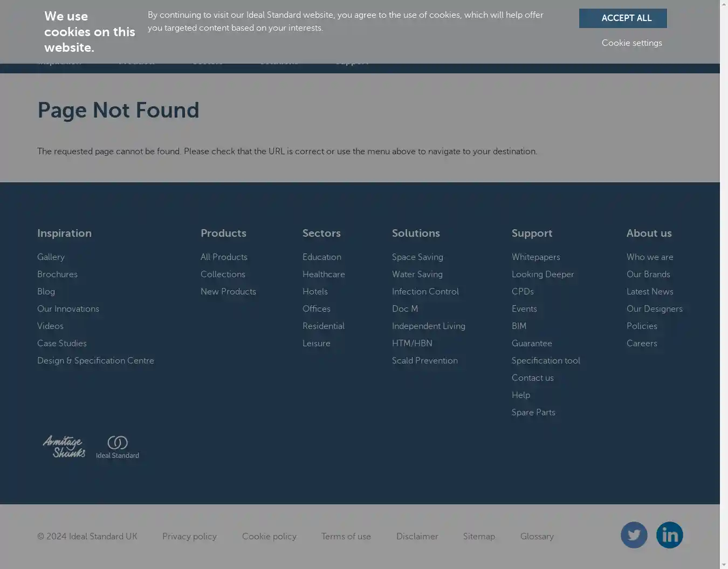Open the Specification tool link
Viewport: 728px width, 569px height.
tap(546, 361)
